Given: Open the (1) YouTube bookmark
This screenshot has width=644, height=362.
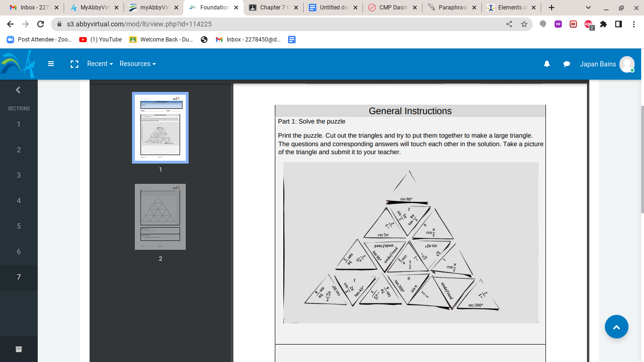Looking at the screenshot, I should (100, 40).
